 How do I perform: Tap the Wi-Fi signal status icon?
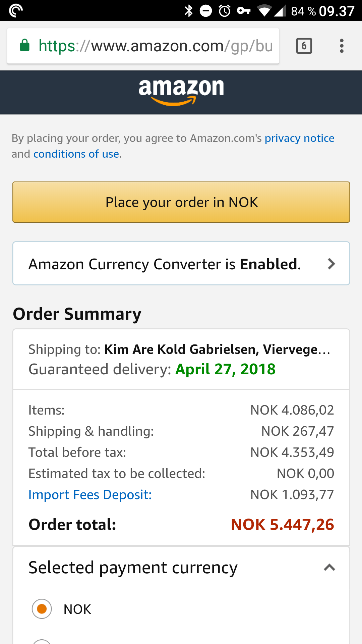click(x=264, y=11)
